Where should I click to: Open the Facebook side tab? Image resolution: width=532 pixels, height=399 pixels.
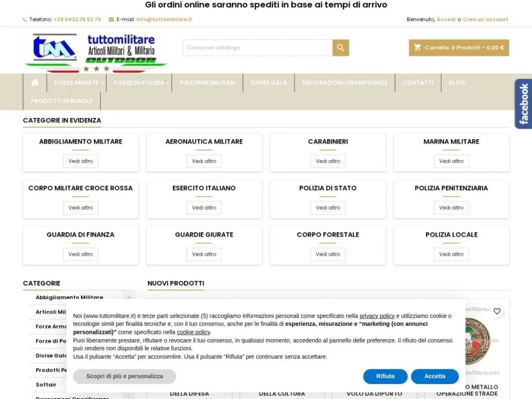(523, 104)
